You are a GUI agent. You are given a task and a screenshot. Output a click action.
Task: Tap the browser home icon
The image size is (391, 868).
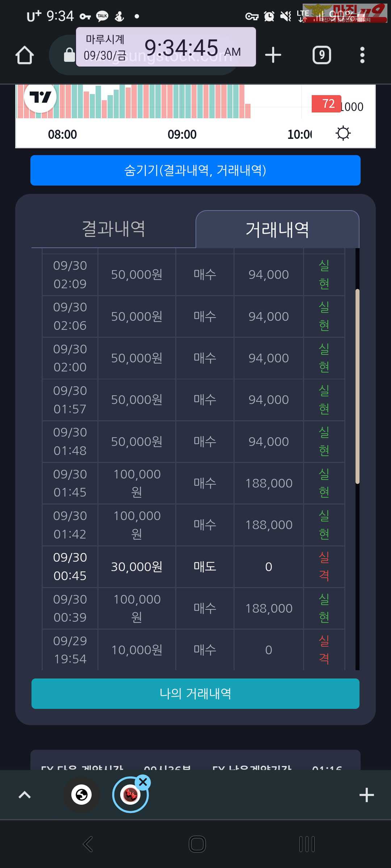click(x=25, y=55)
